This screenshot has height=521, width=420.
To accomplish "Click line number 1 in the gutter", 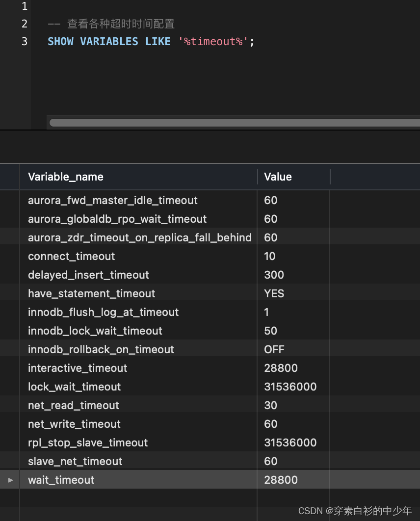I will click(24, 6).
